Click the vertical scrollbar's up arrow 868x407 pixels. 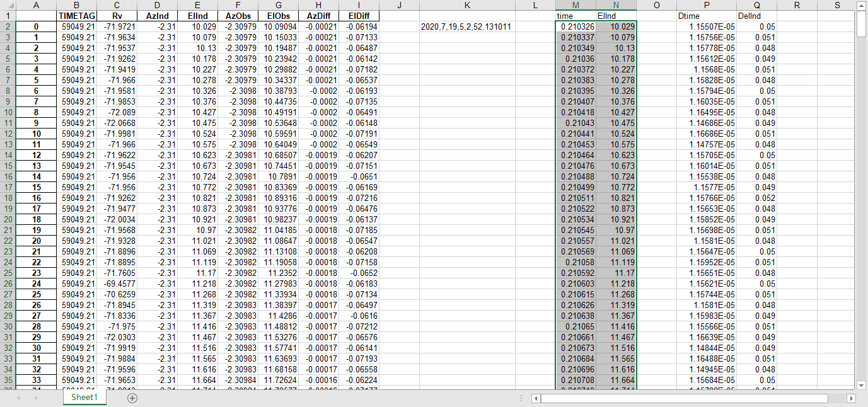click(x=862, y=6)
